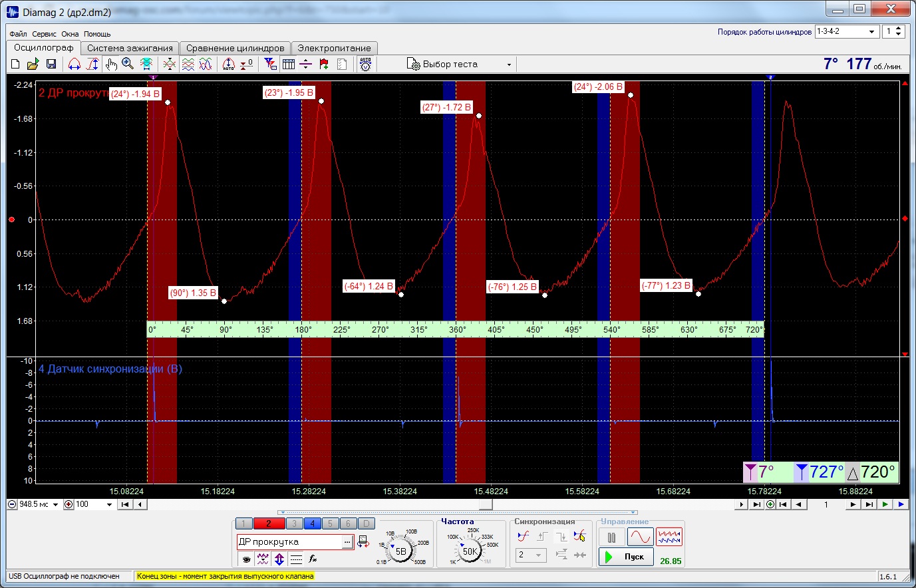The height and width of the screenshot is (588, 916).
Task: Click the New file icon
Action: 15,64
